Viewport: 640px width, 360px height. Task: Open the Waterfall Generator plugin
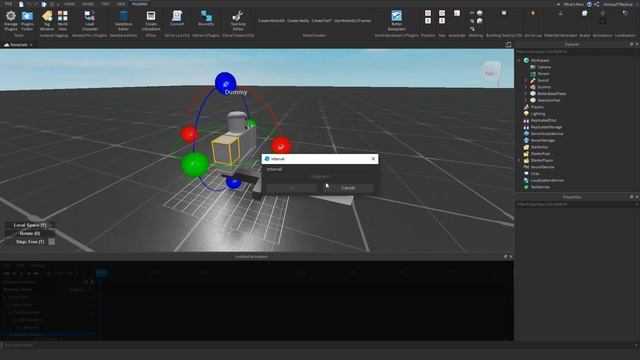560,13
